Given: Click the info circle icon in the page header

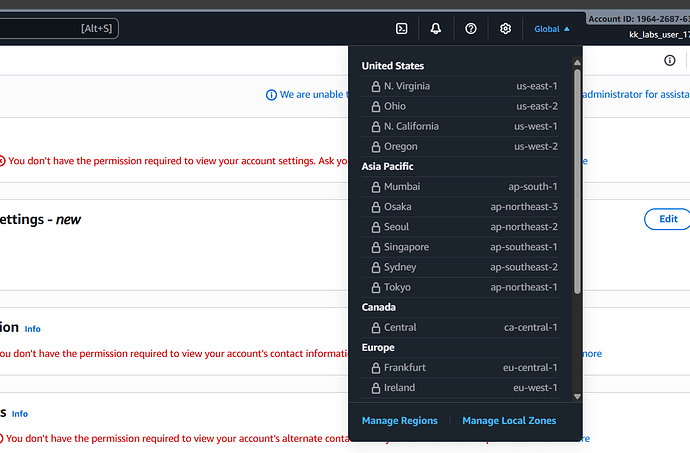Looking at the screenshot, I should (670, 61).
